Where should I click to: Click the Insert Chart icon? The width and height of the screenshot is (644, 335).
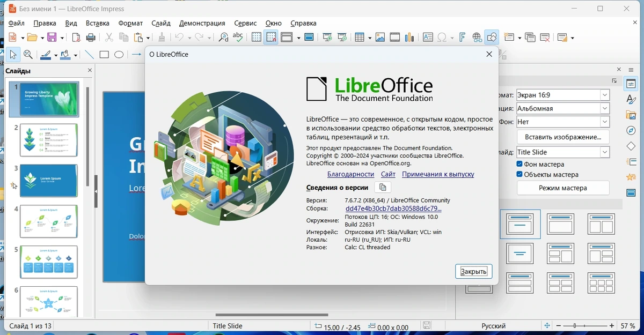[410, 37]
